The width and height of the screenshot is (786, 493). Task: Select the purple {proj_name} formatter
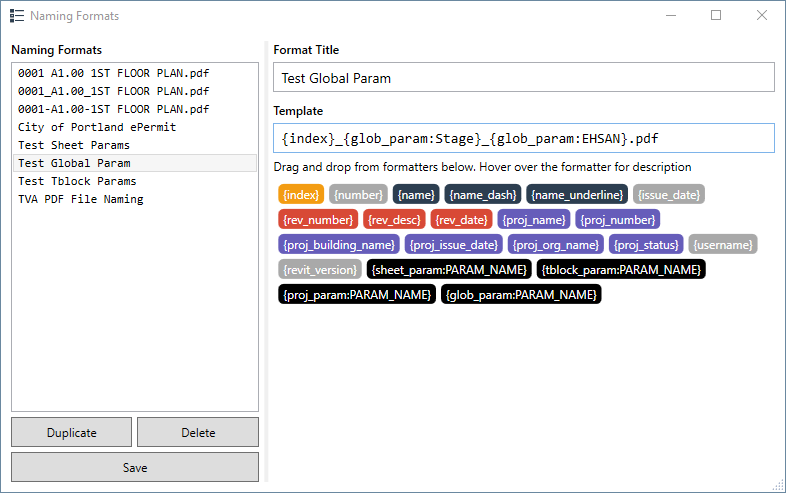point(534,220)
